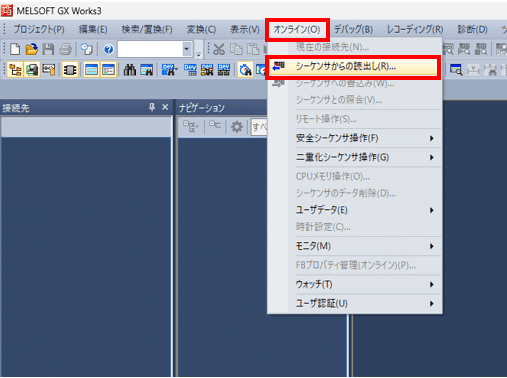507x378 pixels.
Task: Open the 検索/置換(F) menu
Action: pos(147,30)
